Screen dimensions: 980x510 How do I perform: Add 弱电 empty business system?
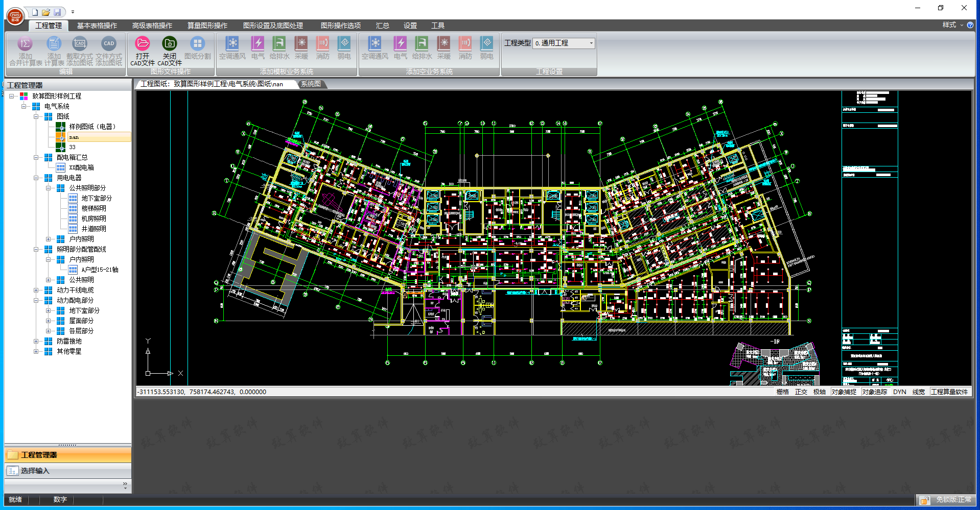click(x=487, y=47)
